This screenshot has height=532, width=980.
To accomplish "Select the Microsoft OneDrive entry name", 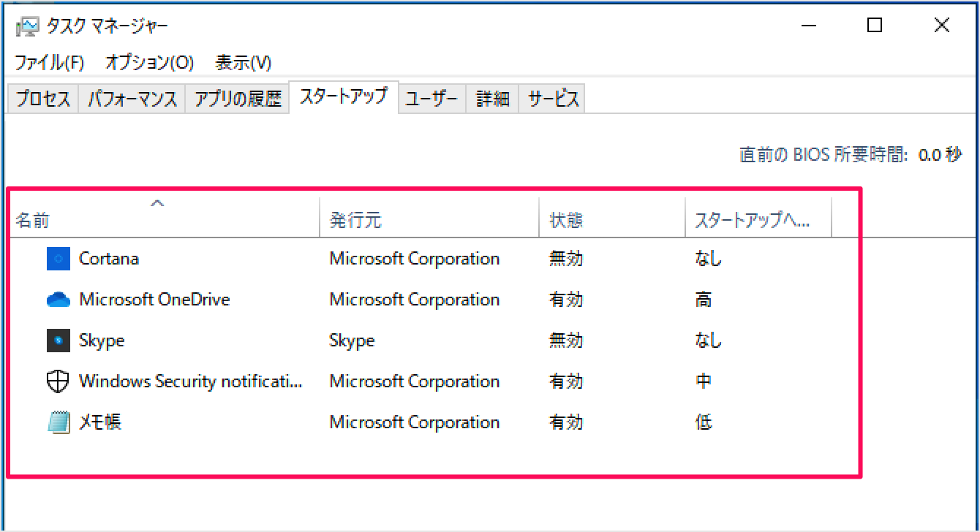I will (x=154, y=300).
